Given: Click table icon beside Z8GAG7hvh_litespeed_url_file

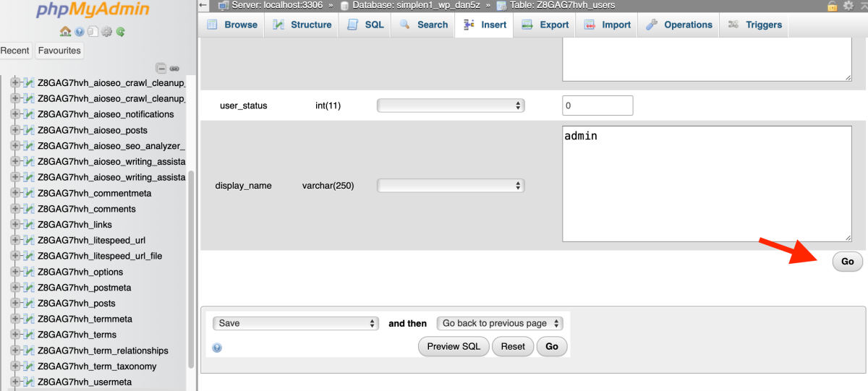Looking at the screenshot, I should pos(30,256).
